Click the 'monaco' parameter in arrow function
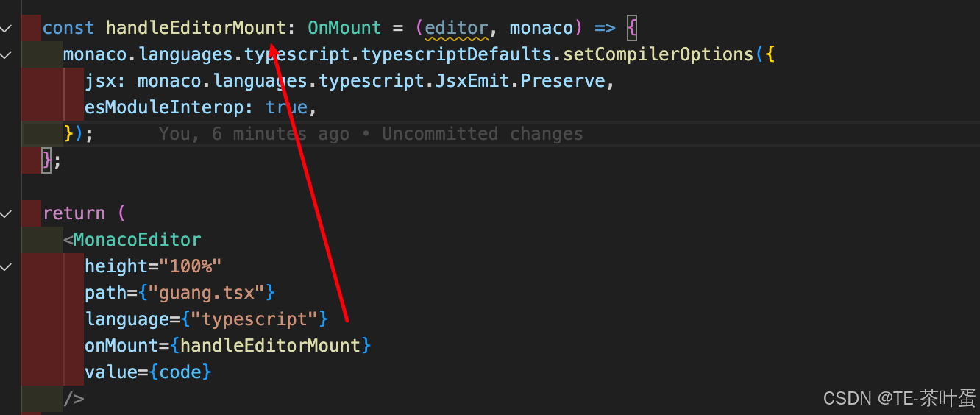 click(x=541, y=28)
